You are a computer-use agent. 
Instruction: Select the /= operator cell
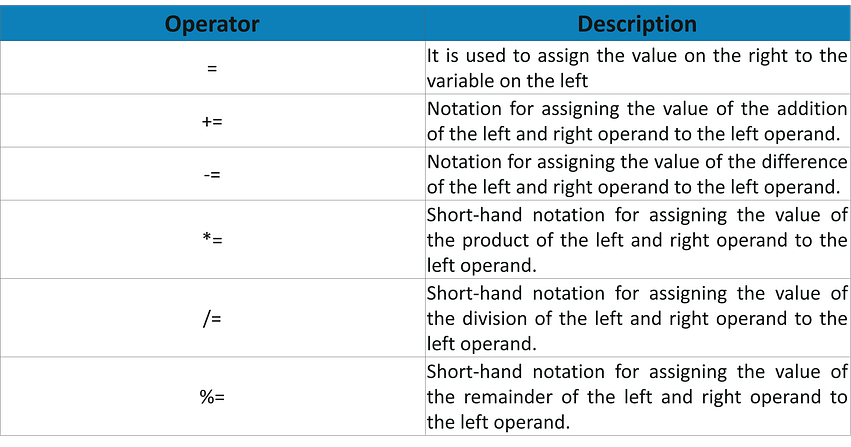coord(211,319)
